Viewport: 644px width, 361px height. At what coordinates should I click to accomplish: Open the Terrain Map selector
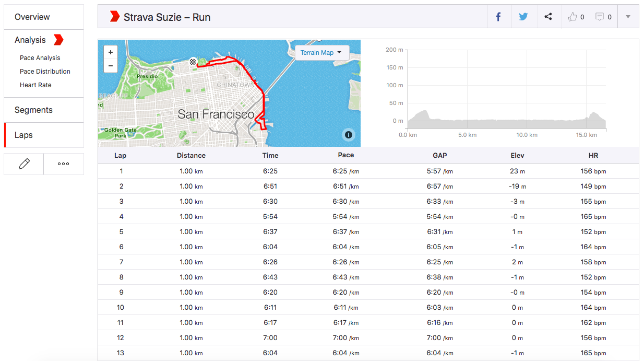[322, 52]
